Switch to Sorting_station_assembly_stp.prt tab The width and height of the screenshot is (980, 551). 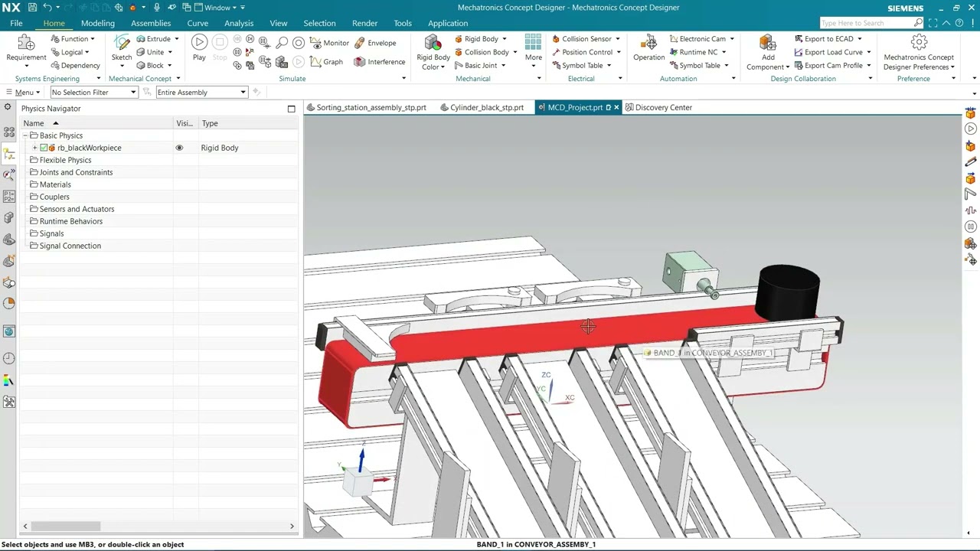coord(367,108)
